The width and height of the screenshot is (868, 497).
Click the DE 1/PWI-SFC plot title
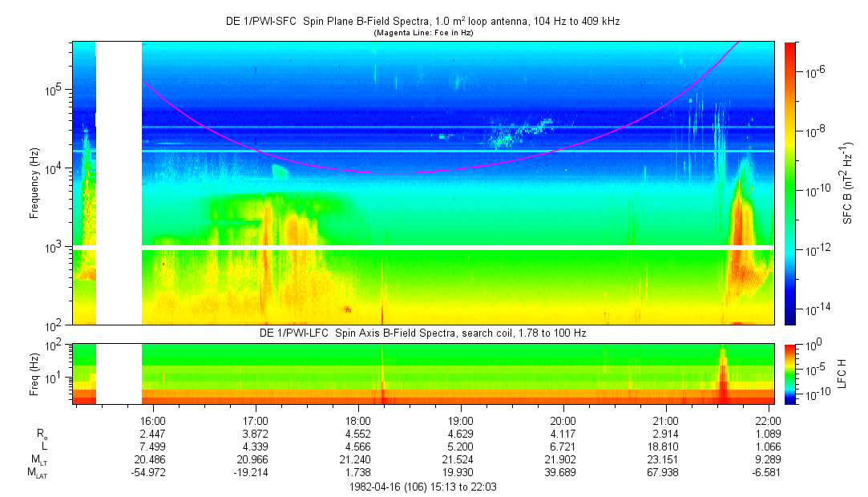tap(422, 22)
